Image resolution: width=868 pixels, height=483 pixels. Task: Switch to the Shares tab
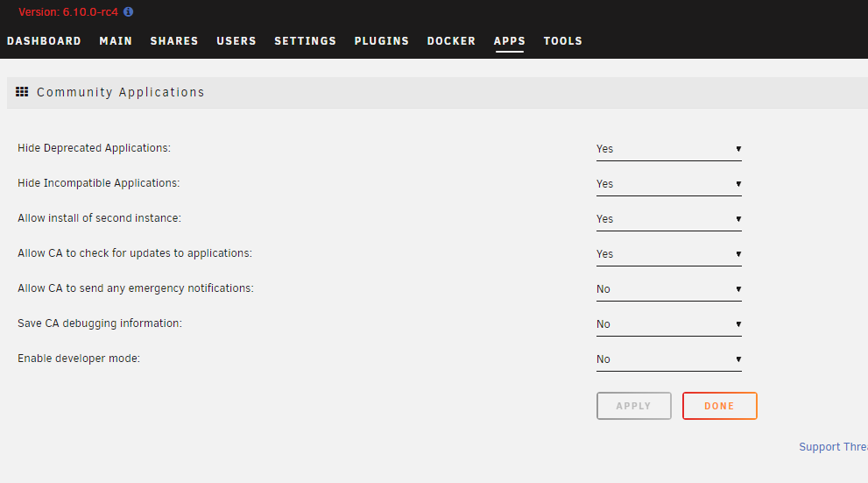pos(174,41)
